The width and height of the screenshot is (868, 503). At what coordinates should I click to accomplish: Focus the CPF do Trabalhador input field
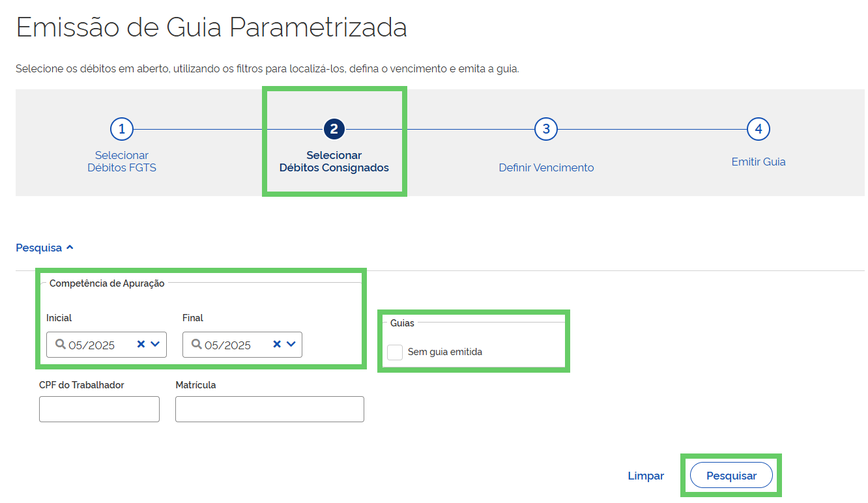[x=99, y=409]
